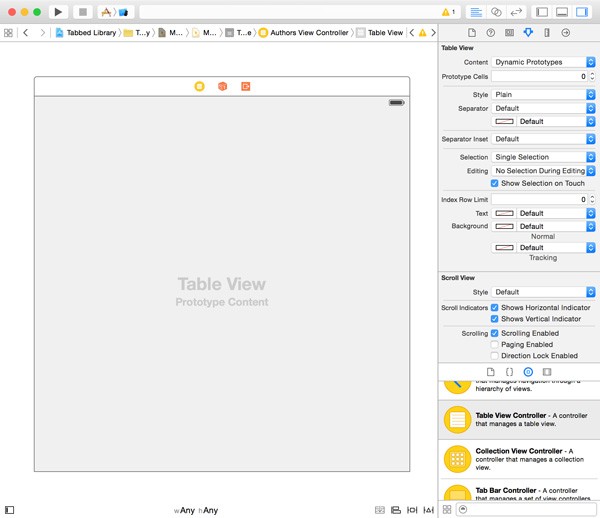
Task: Disable Scrolling Enabled checkbox
Action: coord(494,333)
